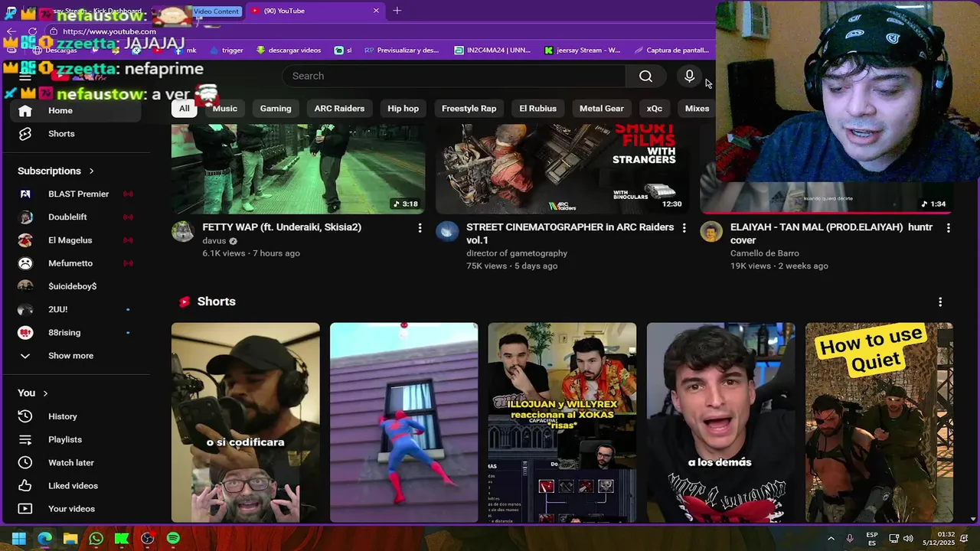Screen dimensions: 980x551
Task: Open STREET CINEMATOGRAPHER in ARC Raiders title
Action: pyautogui.click(x=570, y=233)
